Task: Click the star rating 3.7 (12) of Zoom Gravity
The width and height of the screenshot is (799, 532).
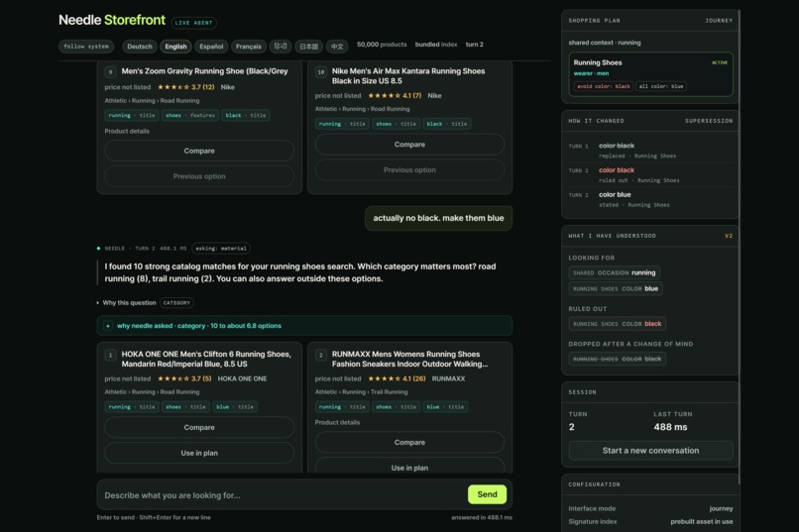Action: pyautogui.click(x=186, y=87)
